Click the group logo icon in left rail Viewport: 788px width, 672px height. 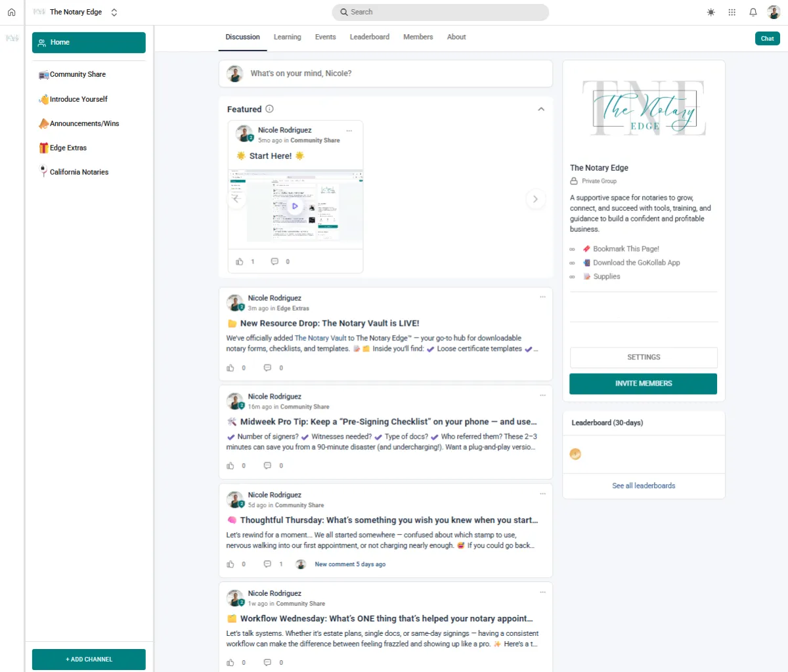tap(12, 38)
